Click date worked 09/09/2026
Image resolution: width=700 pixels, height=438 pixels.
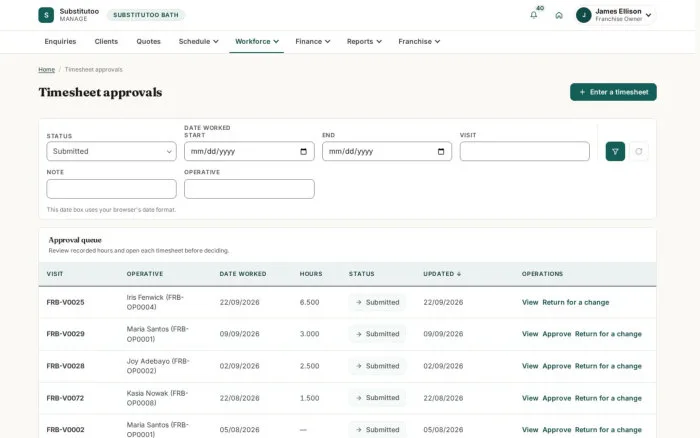click(x=239, y=334)
